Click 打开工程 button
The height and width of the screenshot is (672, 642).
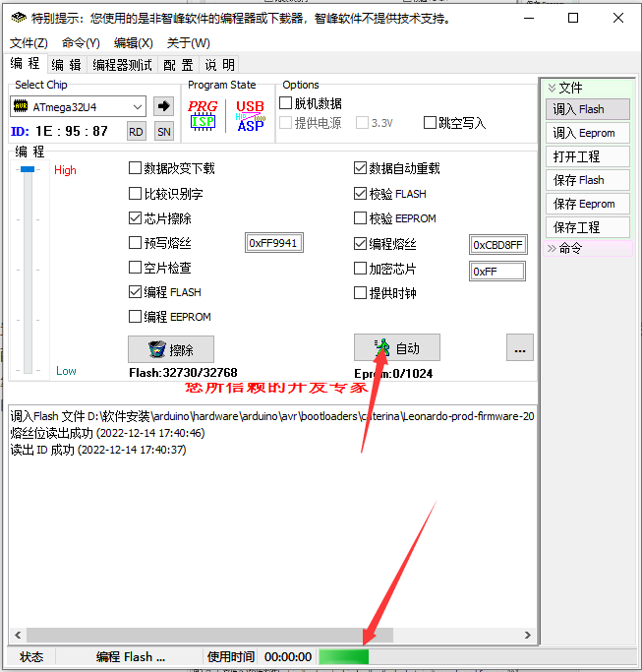click(588, 156)
